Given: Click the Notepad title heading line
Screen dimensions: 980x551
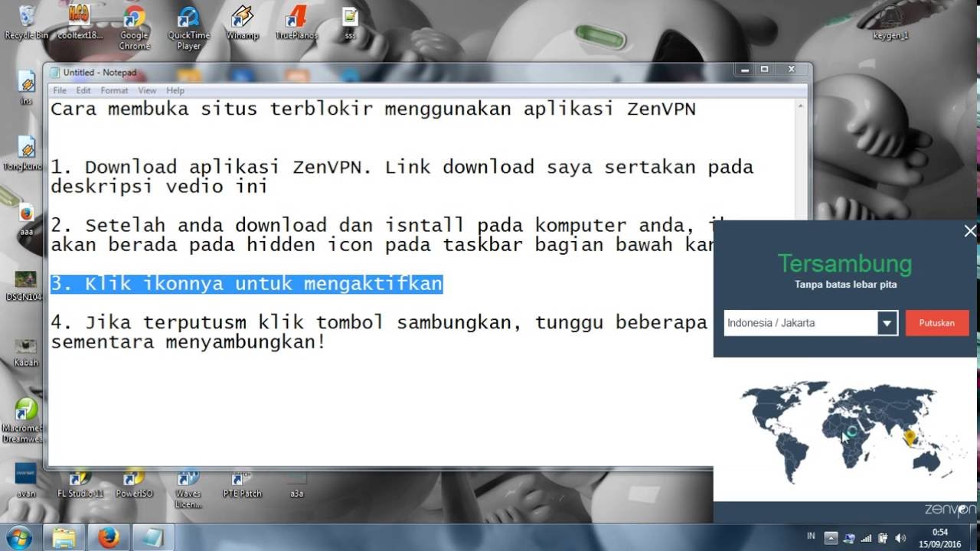Looking at the screenshot, I should click(373, 109).
